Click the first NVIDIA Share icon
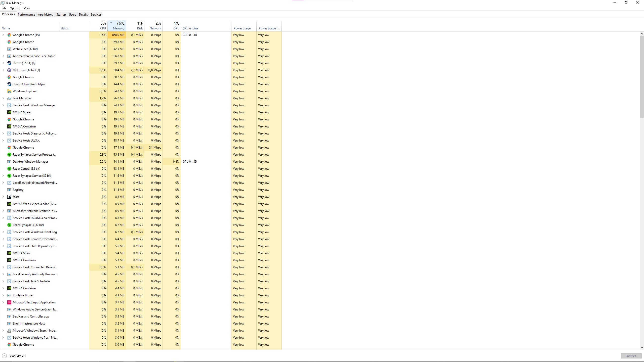This screenshot has height=362, width=644. point(9,112)
